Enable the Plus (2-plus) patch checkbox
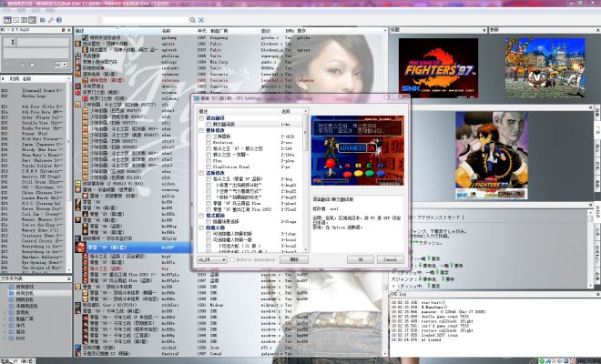Viewport: 601px width, 364px height. pos(209,161)
